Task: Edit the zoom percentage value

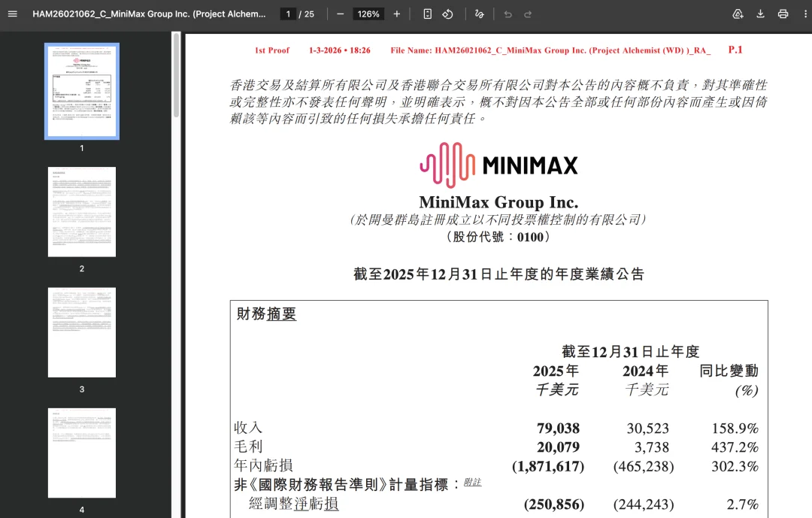Action: point(368,14)
